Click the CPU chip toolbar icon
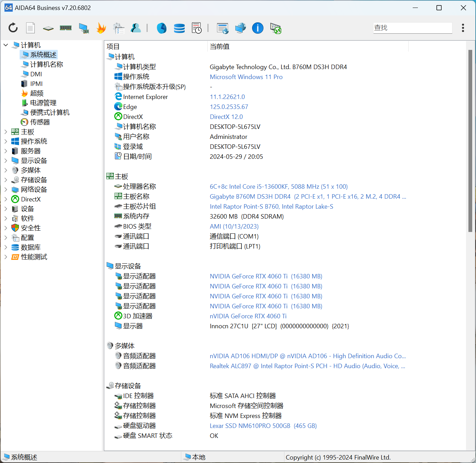 click(48, 28)
